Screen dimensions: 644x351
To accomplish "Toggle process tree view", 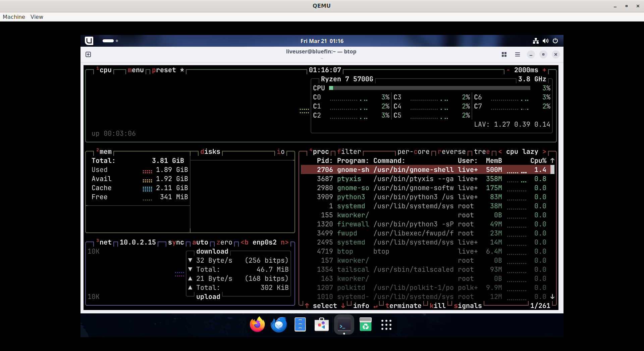I will [482, 152].
